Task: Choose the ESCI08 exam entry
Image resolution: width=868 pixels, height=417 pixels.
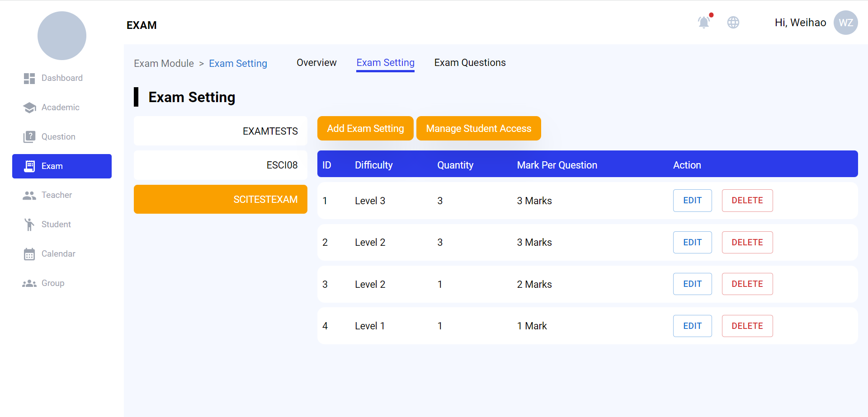Action: [221, 165]
